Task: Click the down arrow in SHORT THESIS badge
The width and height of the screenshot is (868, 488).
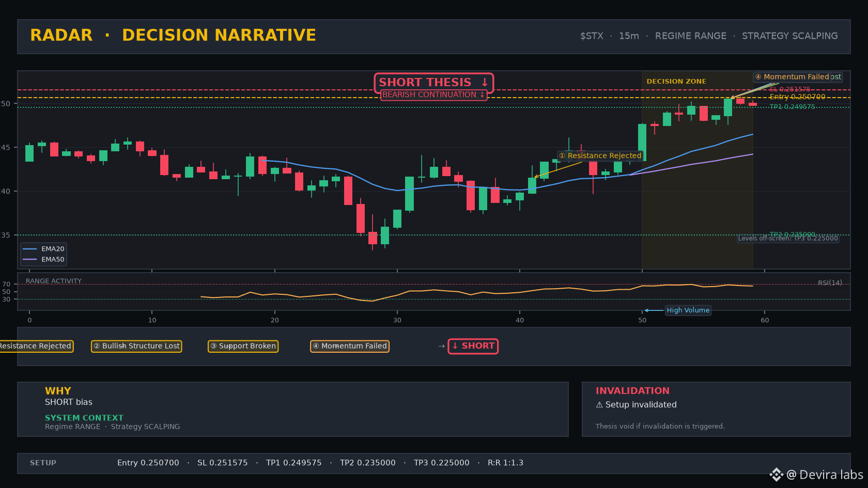Action: click(x=484, y=83)
